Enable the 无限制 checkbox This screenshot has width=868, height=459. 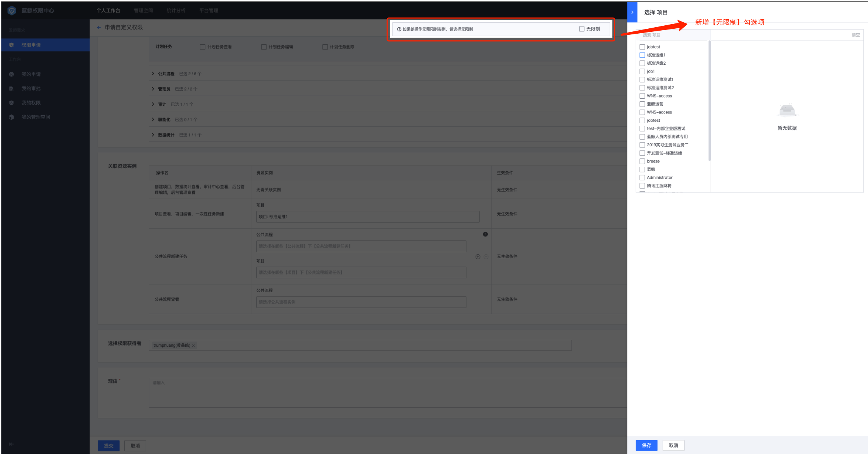581,29
